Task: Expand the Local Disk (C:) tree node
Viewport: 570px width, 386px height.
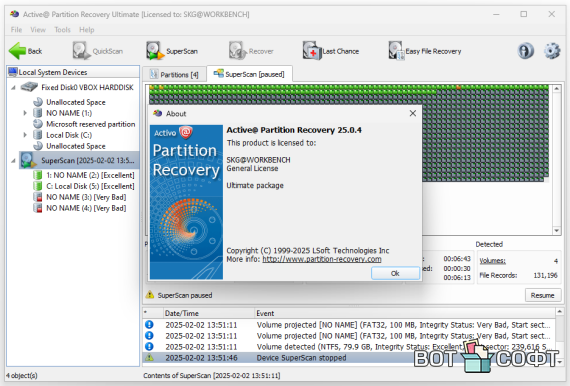Action: point(25,135)
